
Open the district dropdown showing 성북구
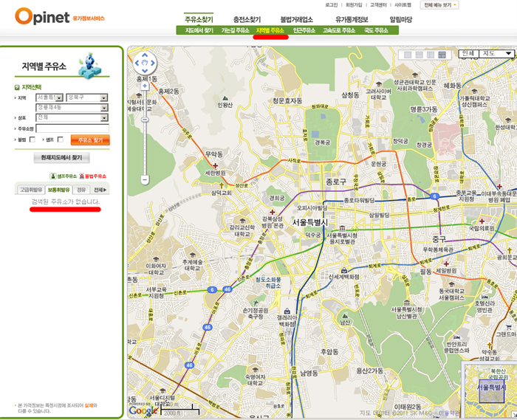[x=87, y=97]
